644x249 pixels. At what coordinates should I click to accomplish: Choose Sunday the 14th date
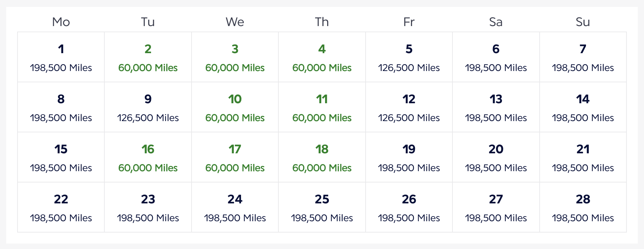(583, 107)
